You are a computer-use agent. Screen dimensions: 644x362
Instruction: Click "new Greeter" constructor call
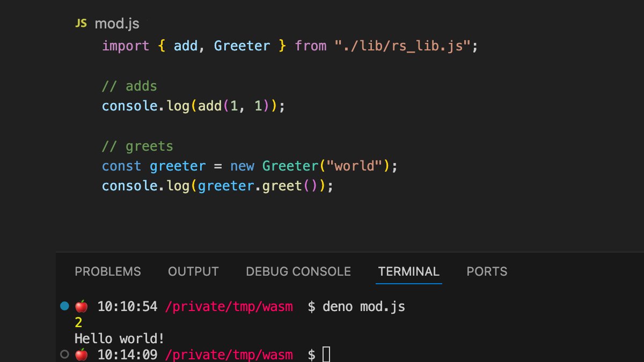pos(274,166)
